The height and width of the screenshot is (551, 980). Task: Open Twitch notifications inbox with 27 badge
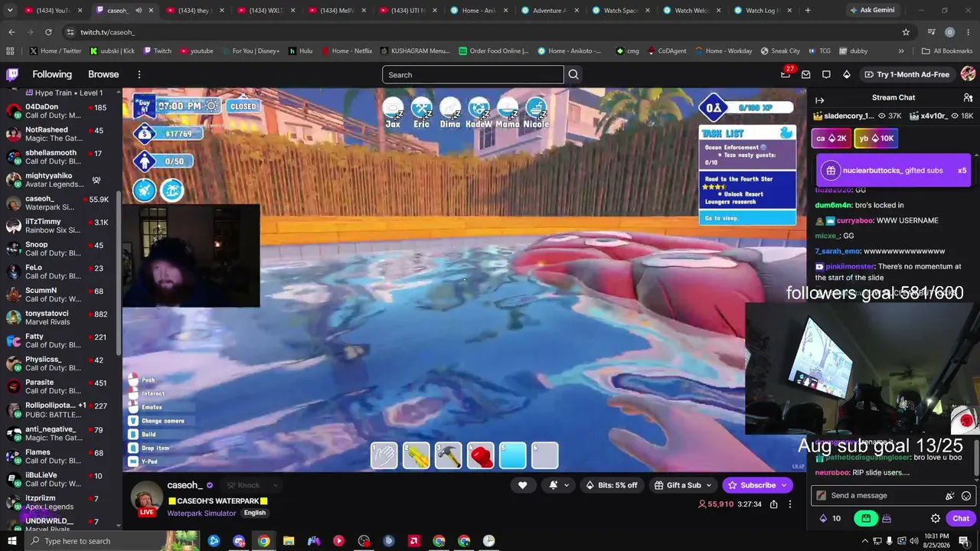click(x=786, y=74)
